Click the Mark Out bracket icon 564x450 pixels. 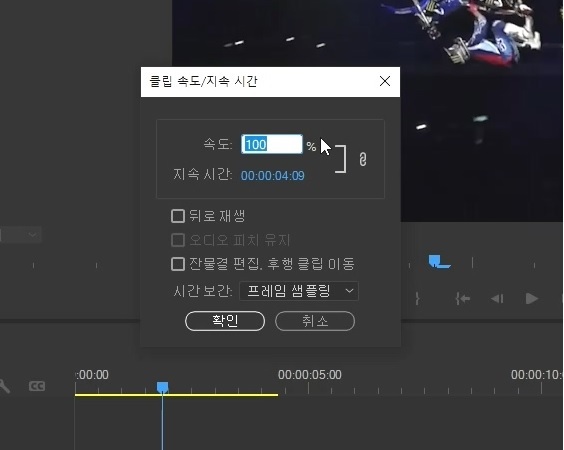click(x=417, y=299)
